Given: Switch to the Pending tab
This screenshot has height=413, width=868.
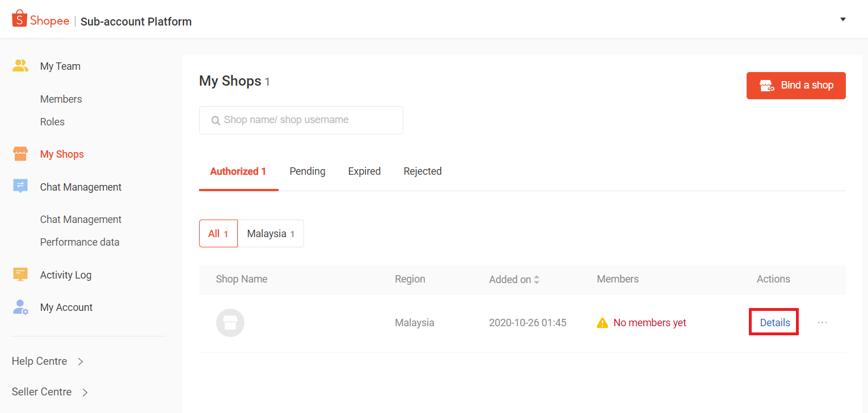Looking at the screenshot, I should point(307,171).
